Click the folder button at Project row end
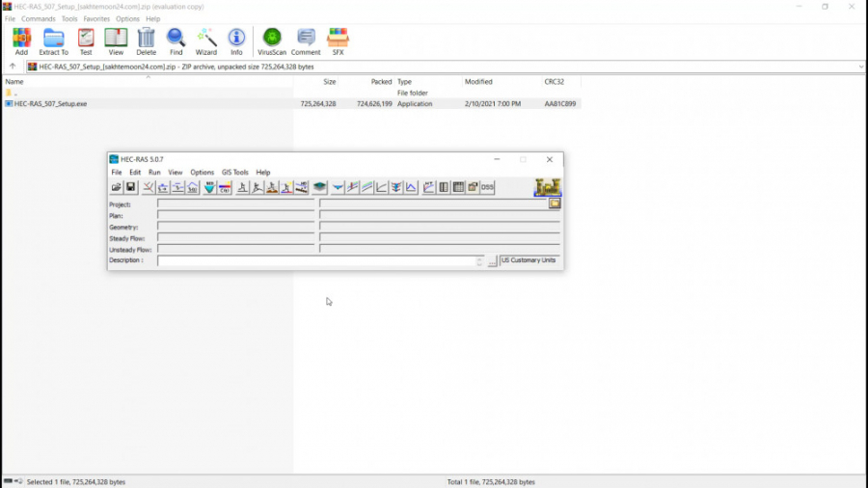This screenshot has height=488, width=868. coord(555,203)
